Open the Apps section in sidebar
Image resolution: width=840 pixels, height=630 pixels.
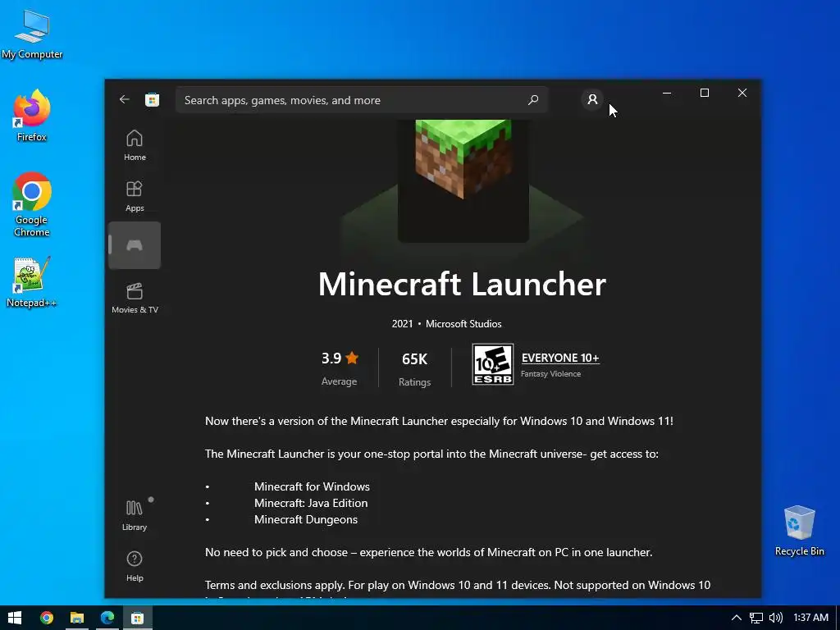coord(135,196)
